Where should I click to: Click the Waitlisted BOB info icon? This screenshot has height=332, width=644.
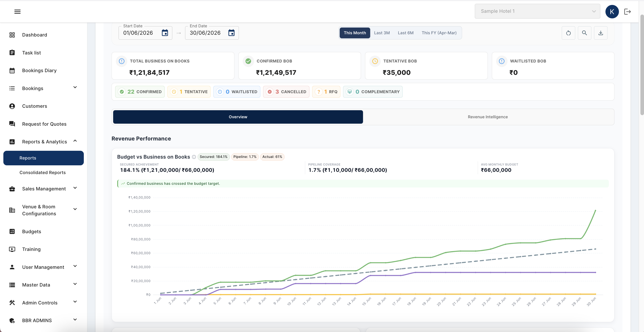pyautogui.click(x=501, y=61)
